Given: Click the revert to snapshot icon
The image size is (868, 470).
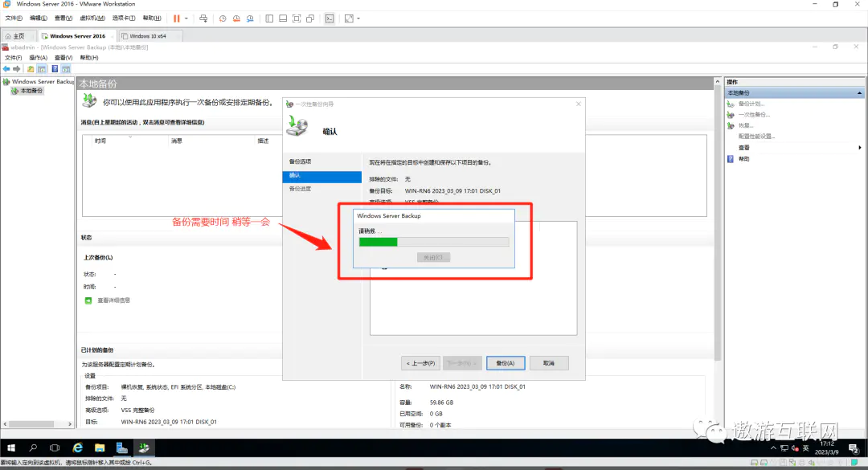Looking at the screenshot, I should 236,18.
